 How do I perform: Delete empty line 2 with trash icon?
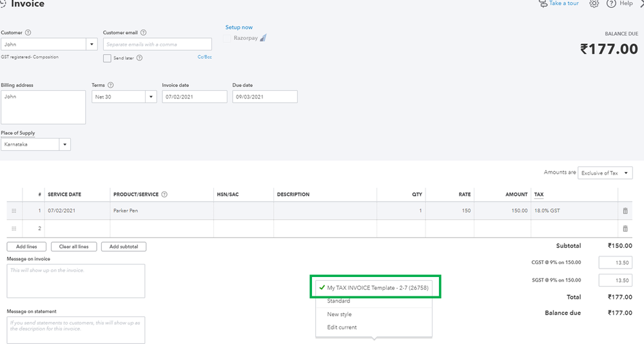[625, 229]
